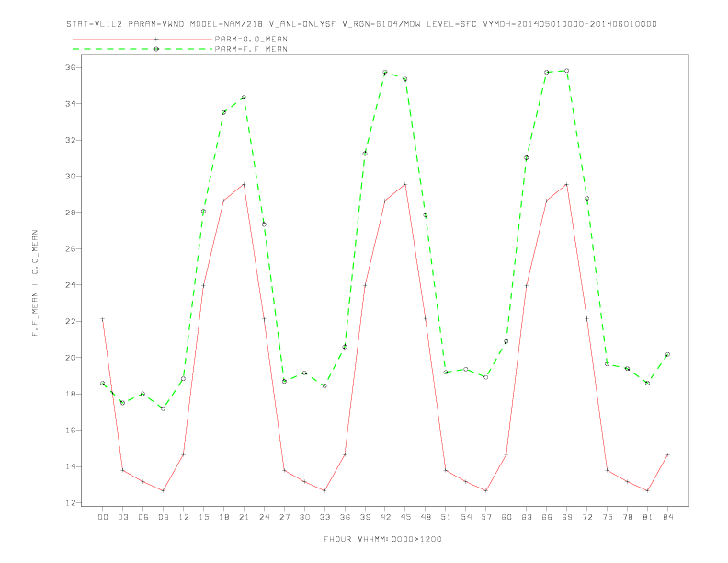Click x-axis forecast hour label 69
Viewport: 728px width, 563px height.
(567, 517)
